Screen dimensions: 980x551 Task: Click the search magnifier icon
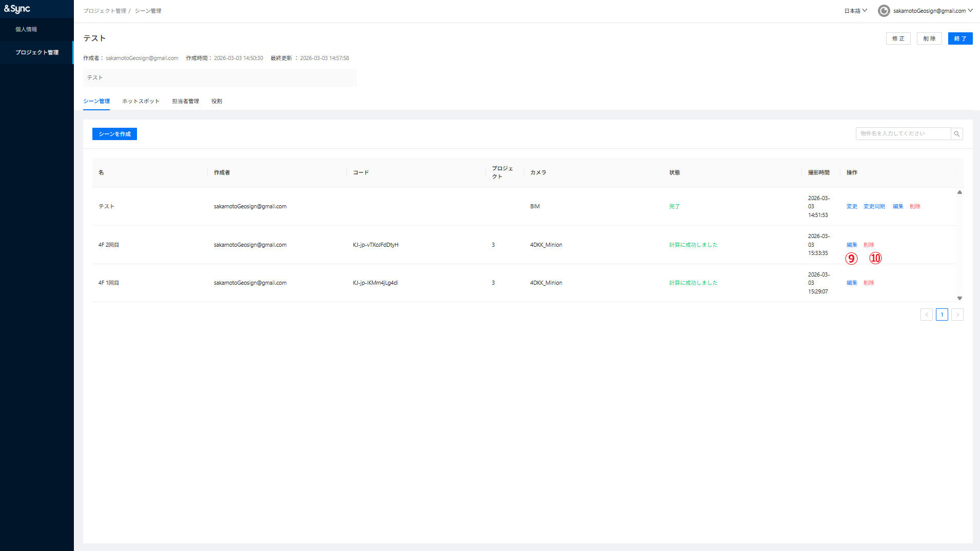956,134
